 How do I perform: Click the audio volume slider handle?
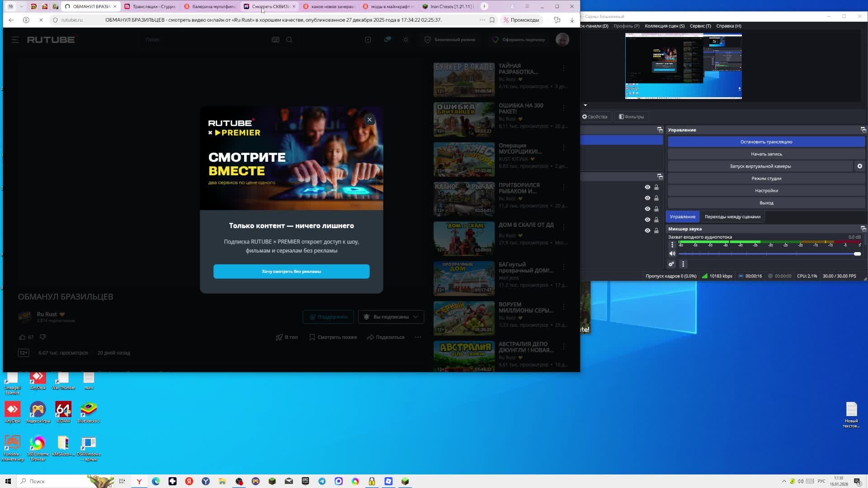[x=857, y=254]
